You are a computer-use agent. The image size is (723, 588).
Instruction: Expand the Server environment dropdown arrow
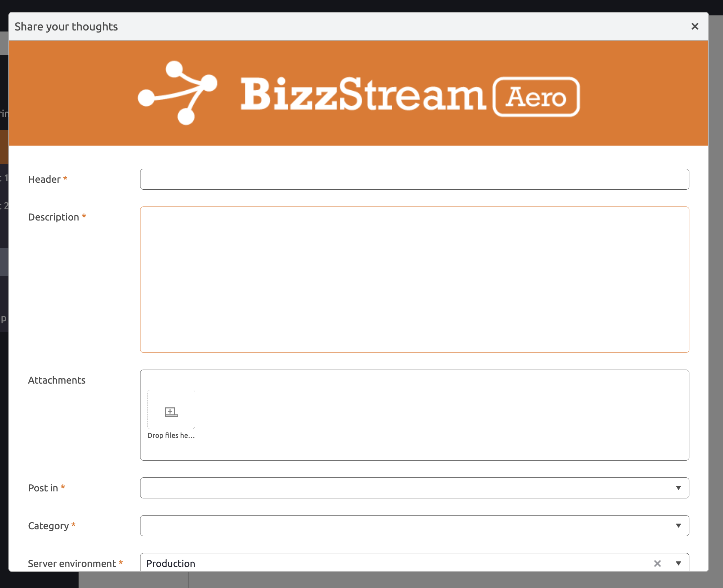tap(678, 563)
